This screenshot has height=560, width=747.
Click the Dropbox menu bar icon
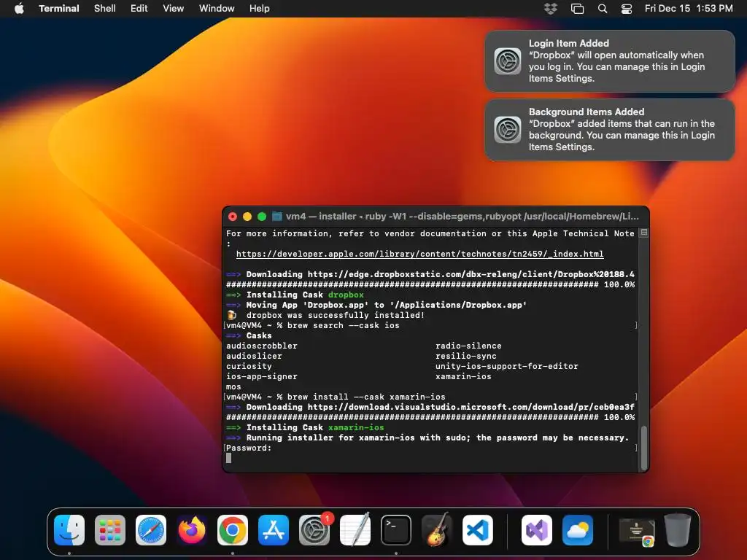click(551, 8)
